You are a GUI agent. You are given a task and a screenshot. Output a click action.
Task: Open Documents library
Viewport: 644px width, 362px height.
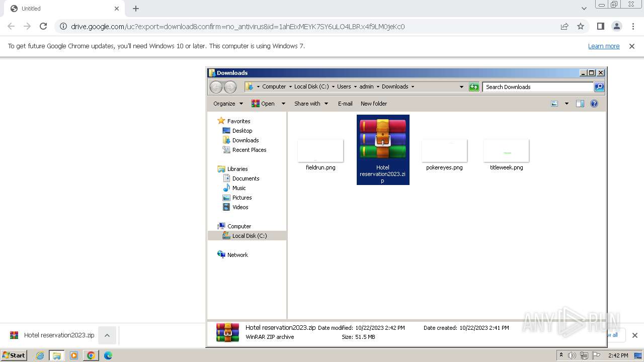pos(246,178)
